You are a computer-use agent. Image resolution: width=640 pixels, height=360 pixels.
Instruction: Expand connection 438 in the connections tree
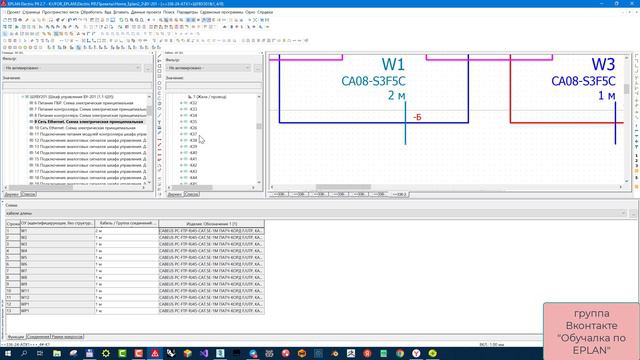(x=181, y=140)
